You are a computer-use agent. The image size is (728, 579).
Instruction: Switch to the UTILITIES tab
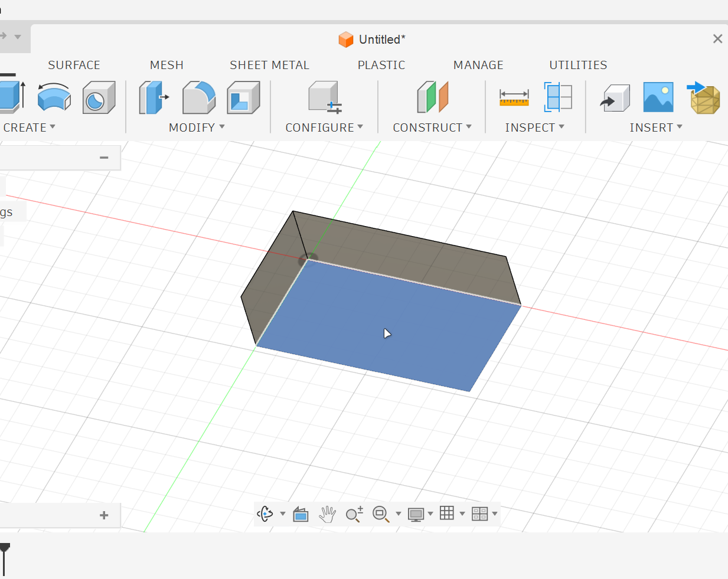pos(578,65)
